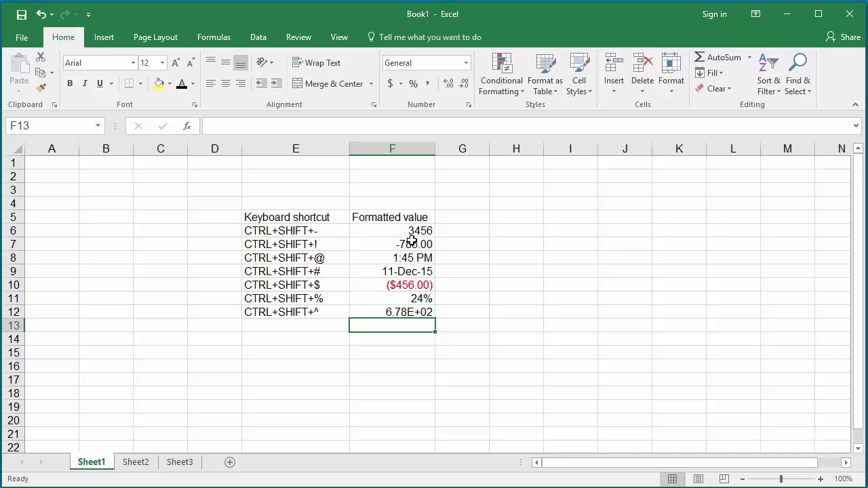Image resolution: width=868 pixels, height=488 pixels.
Task: Switch to Page Break Preview view icon
Action: 724,479
